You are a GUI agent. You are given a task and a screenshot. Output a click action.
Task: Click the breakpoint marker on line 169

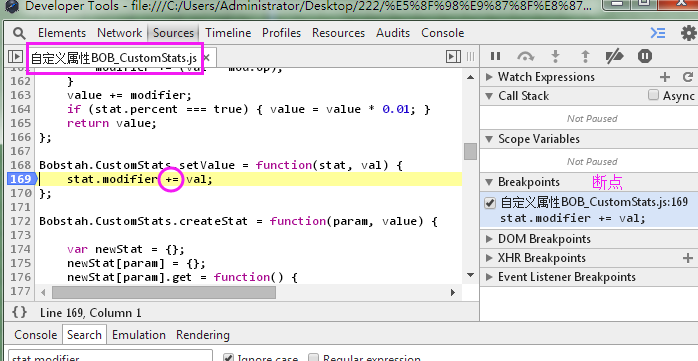(x=21, y=179)
